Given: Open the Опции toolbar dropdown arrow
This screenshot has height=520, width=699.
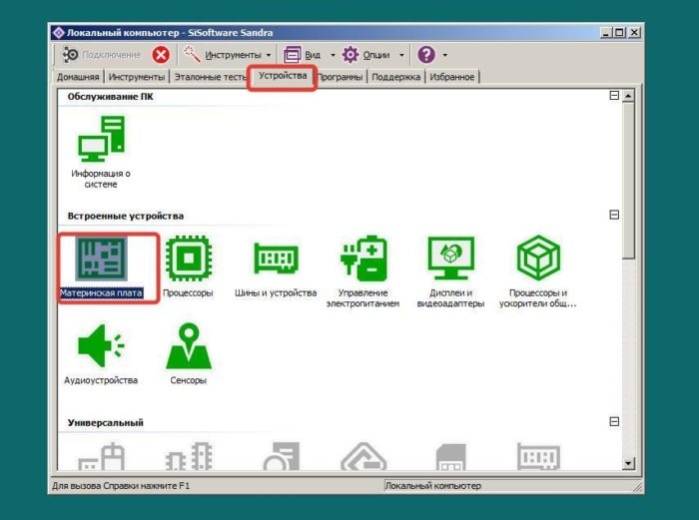Looking at the screenshot, I should coord(402,55).
